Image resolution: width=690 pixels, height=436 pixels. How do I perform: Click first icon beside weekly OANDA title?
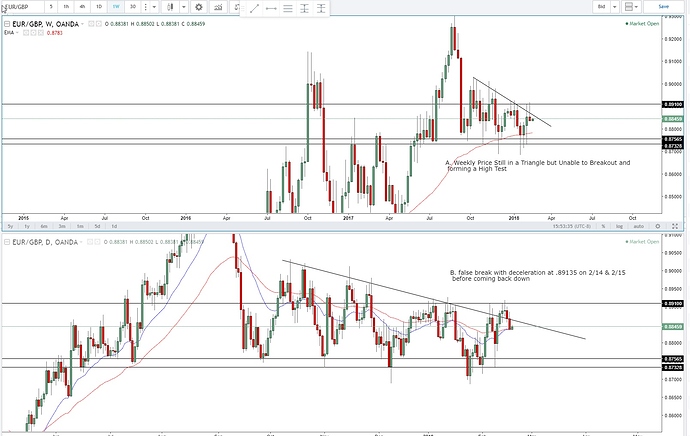[x=91, y=24]
